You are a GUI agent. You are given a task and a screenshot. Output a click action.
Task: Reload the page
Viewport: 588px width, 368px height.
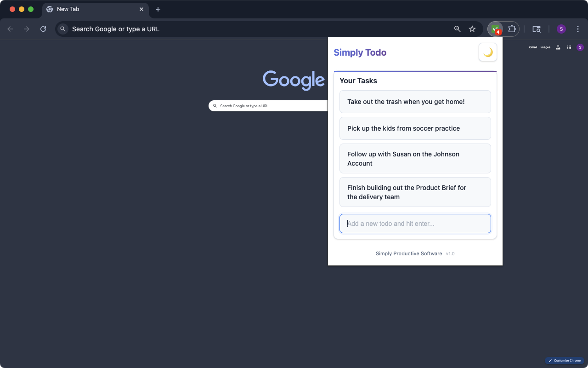(43, 29)
